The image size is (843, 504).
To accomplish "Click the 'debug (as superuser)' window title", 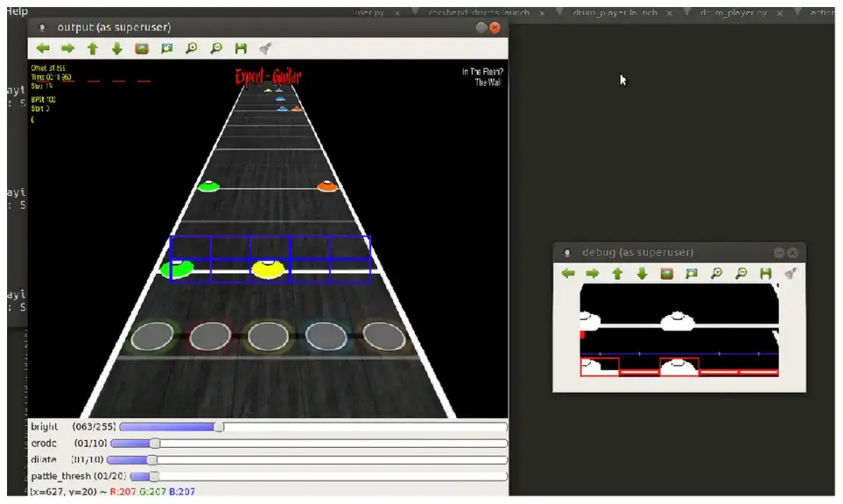I will 638,253.
